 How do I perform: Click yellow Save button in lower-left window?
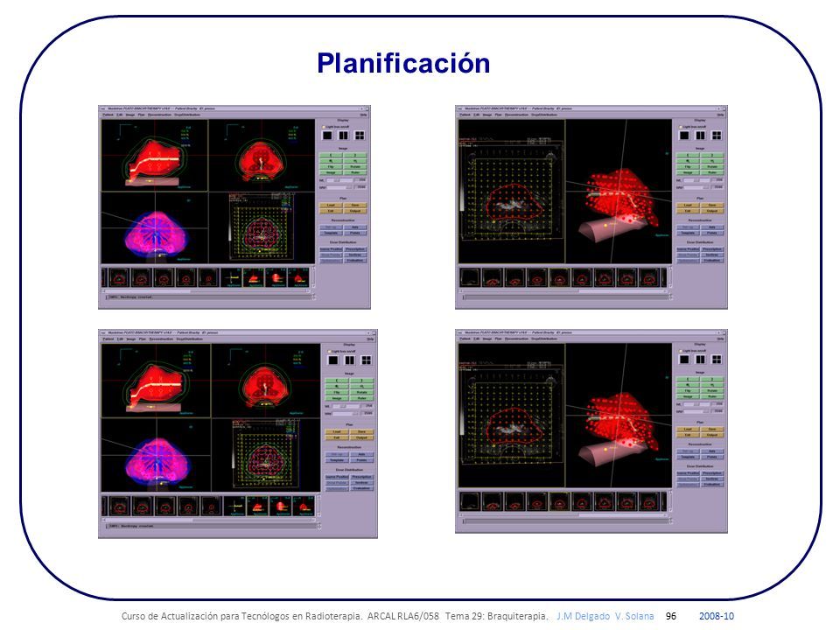[361, 431]
